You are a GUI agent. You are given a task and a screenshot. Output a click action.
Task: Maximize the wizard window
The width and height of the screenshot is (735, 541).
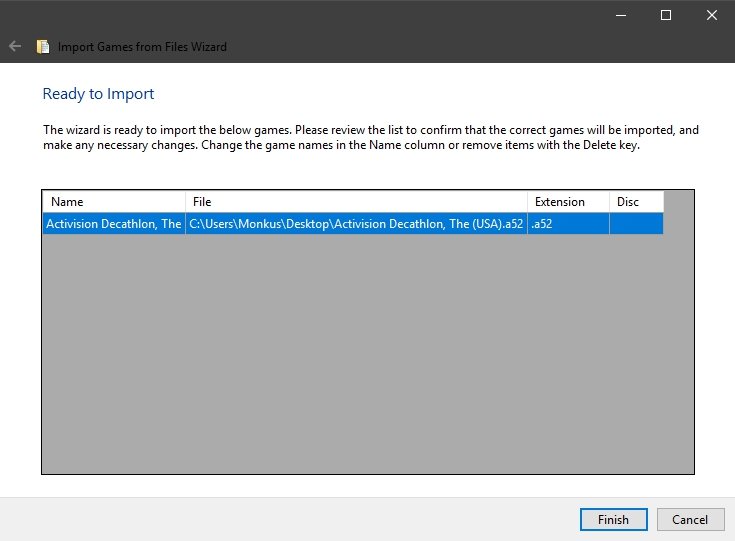(x=666, y=15)
